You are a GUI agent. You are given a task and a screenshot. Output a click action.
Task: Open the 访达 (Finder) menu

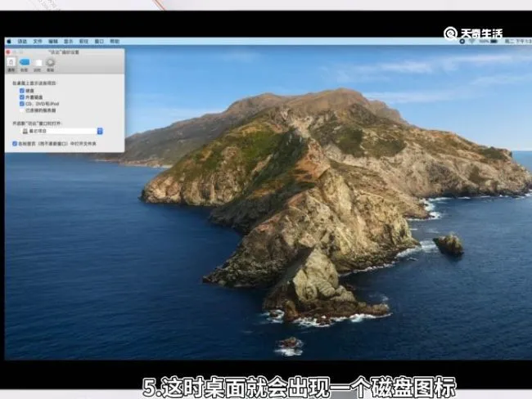tap(22, 42)
